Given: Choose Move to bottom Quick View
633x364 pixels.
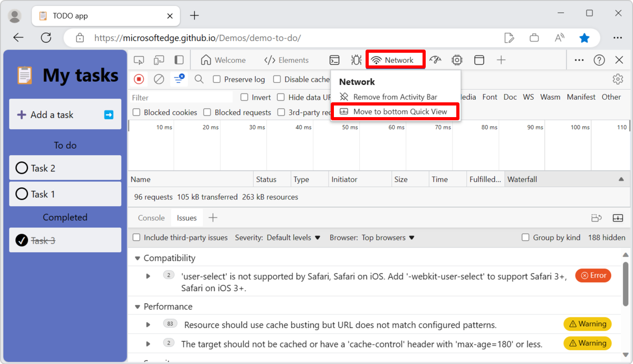Looking at the screenshot, I should click(395, 111).
